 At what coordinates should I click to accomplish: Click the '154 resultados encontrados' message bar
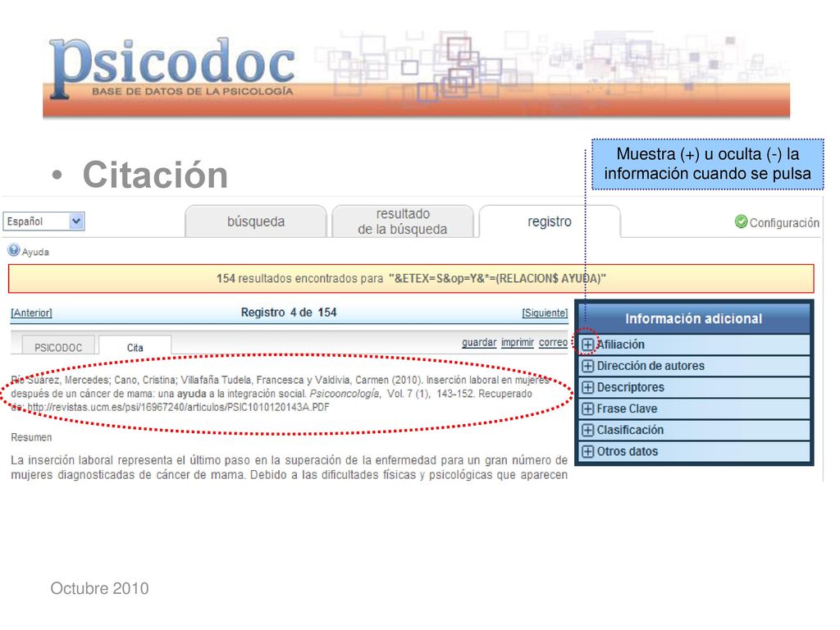point(411,279)
